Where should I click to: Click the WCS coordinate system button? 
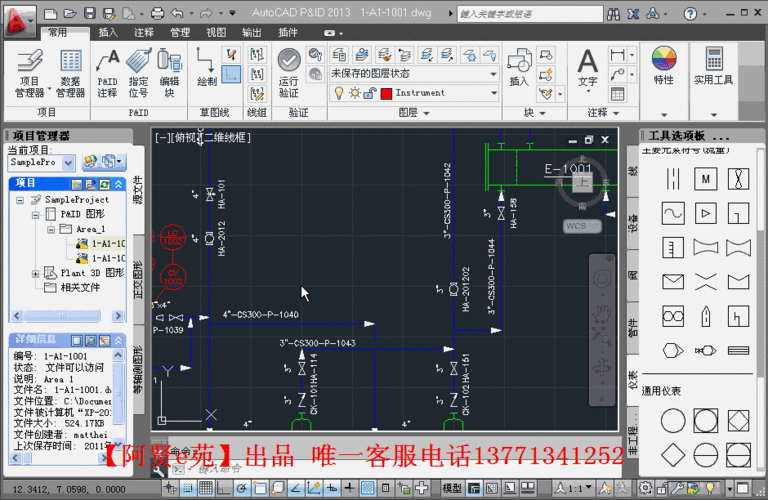582,226
